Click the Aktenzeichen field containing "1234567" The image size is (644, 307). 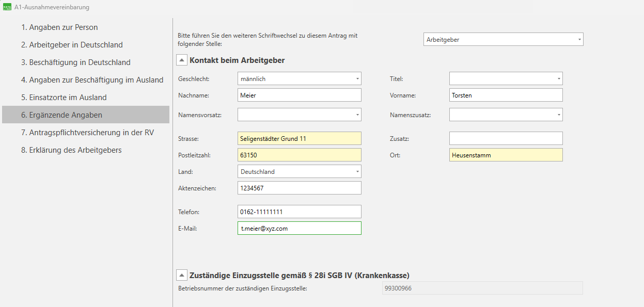(x=300, y=187)
